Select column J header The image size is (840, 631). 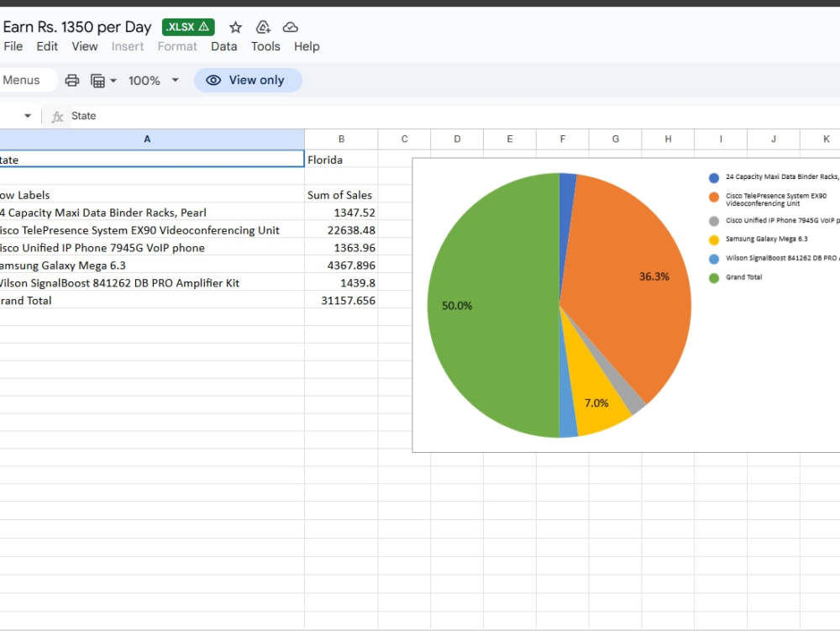[x=774, y=139]
